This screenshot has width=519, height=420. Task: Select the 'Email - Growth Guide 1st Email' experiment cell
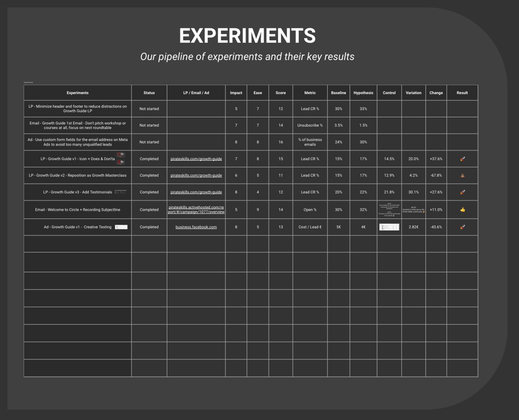78,125
